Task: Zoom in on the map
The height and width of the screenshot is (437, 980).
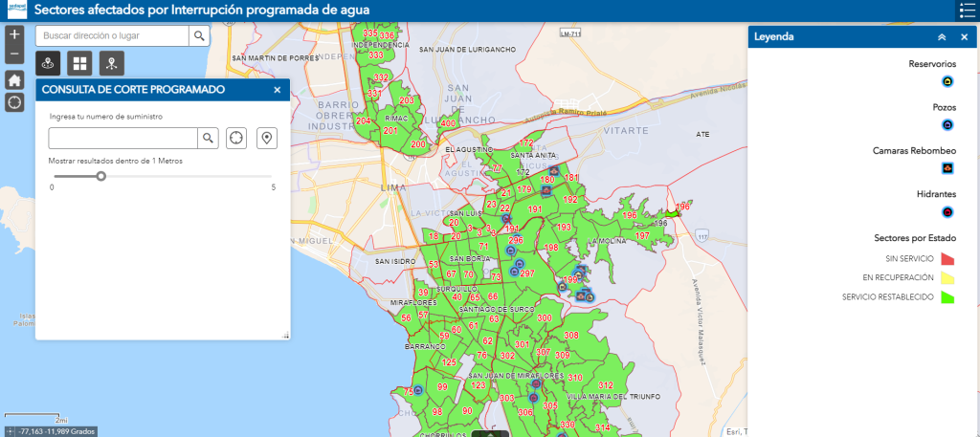Action: point(14,33)
